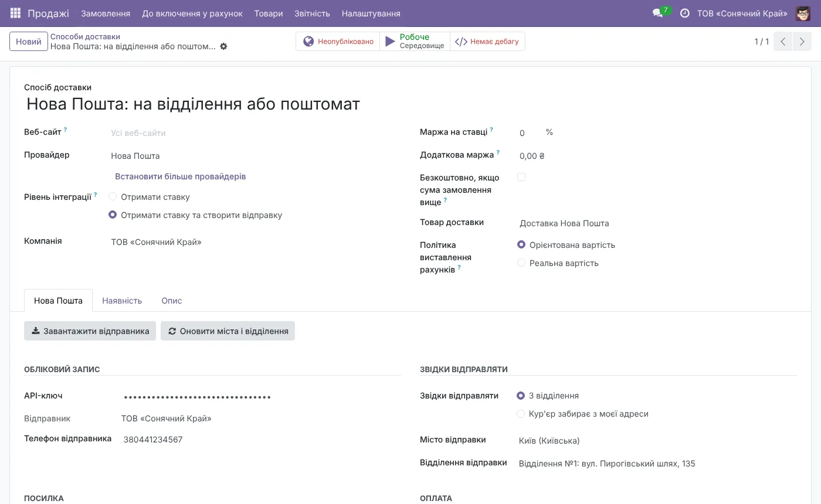Image resolution: width=821 pixels, height=504 pixels.
Task: Click Встановити більше провайдерів link
Action: coord(181,176)
